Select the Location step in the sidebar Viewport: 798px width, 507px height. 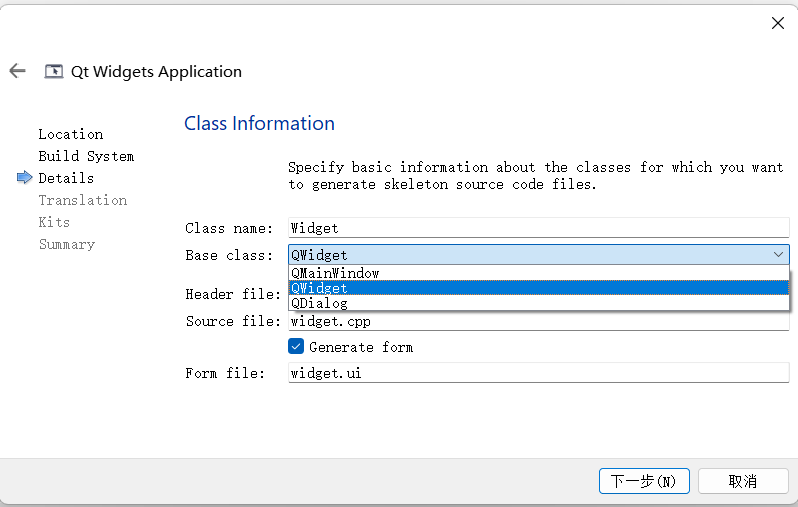click(x=71, y=134)
